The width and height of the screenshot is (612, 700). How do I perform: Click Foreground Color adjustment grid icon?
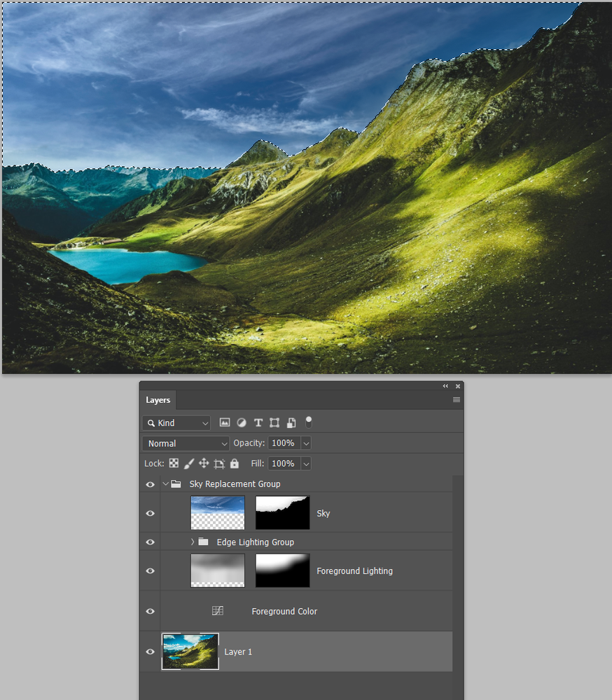point(218,611)
